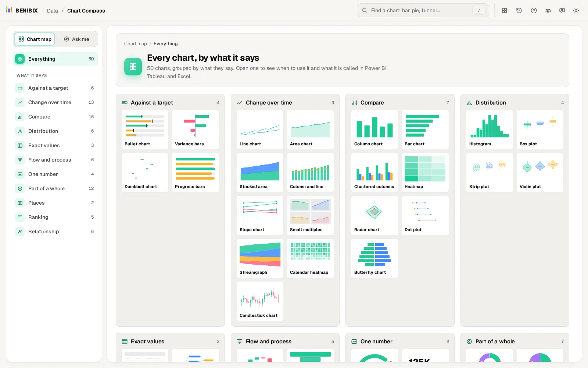
Task: Click the Flow and process icon in sidebar
Action: (x=20, y=160)
